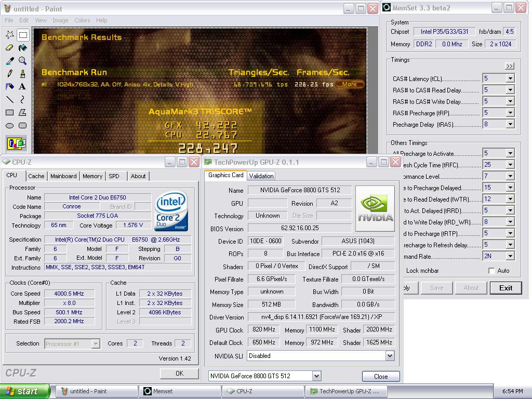532x399 pixels.
Task: Select the Free-Form Select tool in Paint
Action: tap(10, 35)
